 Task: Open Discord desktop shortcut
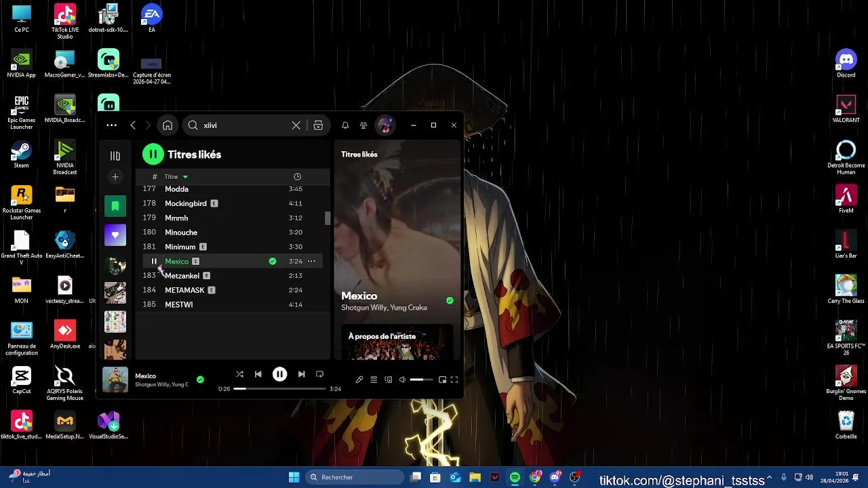point(846,63)
